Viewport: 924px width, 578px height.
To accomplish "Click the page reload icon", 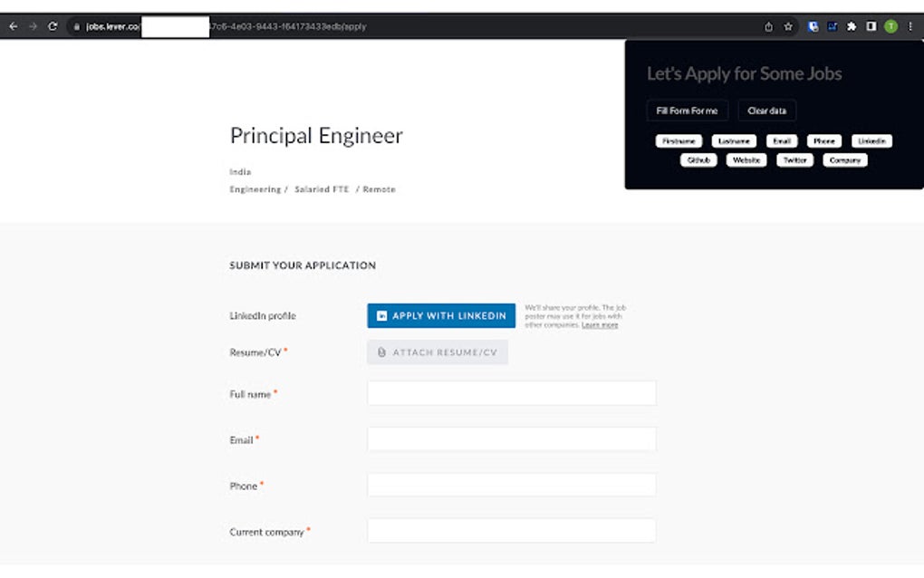I will pyautogui.click(x=54, y=26).
